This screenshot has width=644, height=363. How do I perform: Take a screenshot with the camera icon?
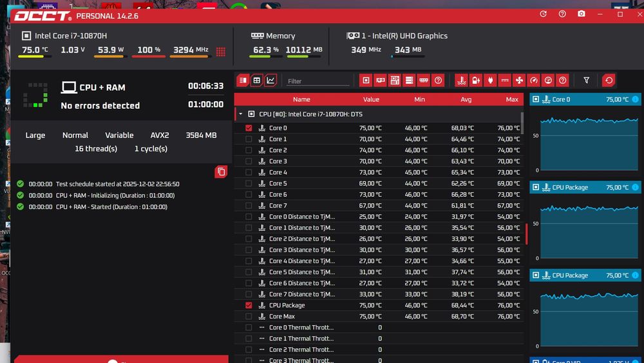coord(581,14)
